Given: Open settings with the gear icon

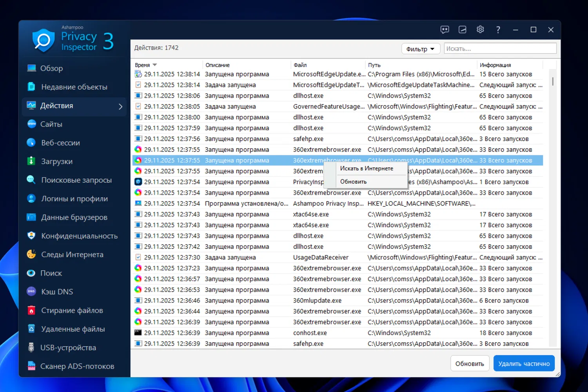Looking at the screenshot, I should click(x=480, y=30).
